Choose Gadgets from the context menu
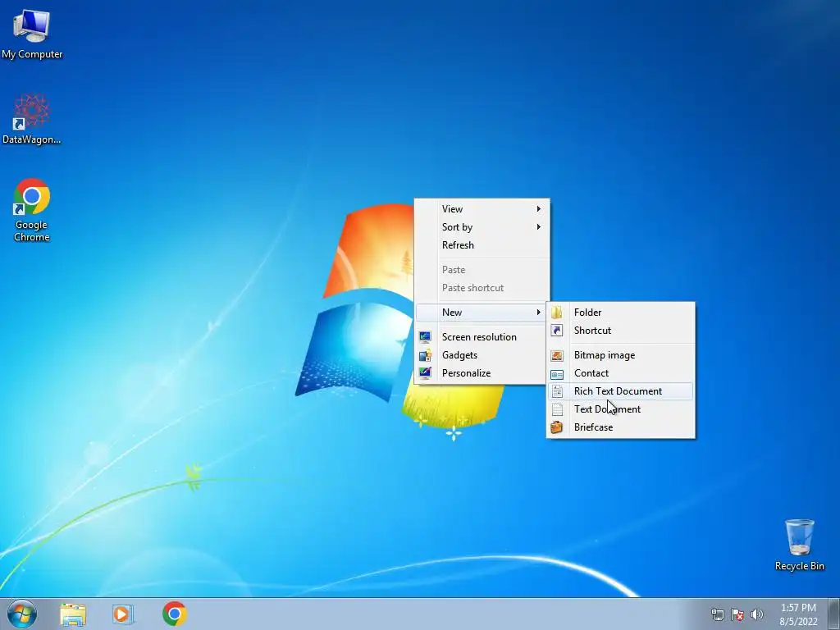This screenshot has height=630, width=840. pos(482,355)
